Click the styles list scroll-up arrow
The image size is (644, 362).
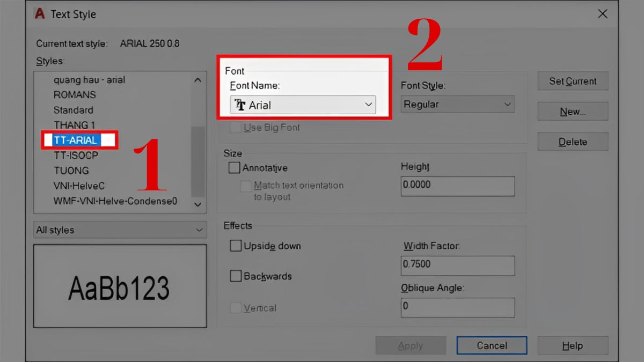coord(197,80)
